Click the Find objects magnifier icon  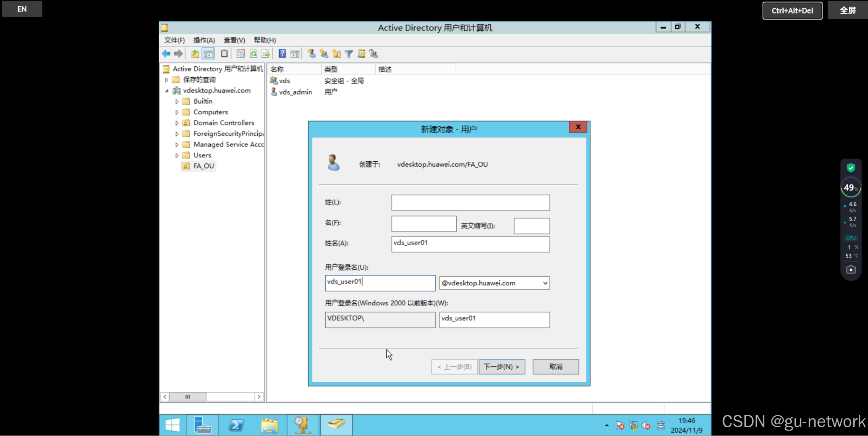(x=361, y=54)
